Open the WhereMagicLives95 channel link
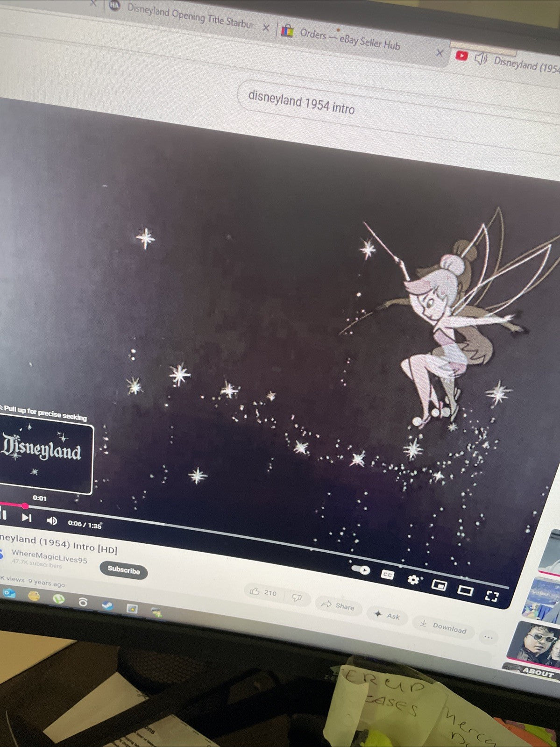The image size is (560, 747). 49,556
